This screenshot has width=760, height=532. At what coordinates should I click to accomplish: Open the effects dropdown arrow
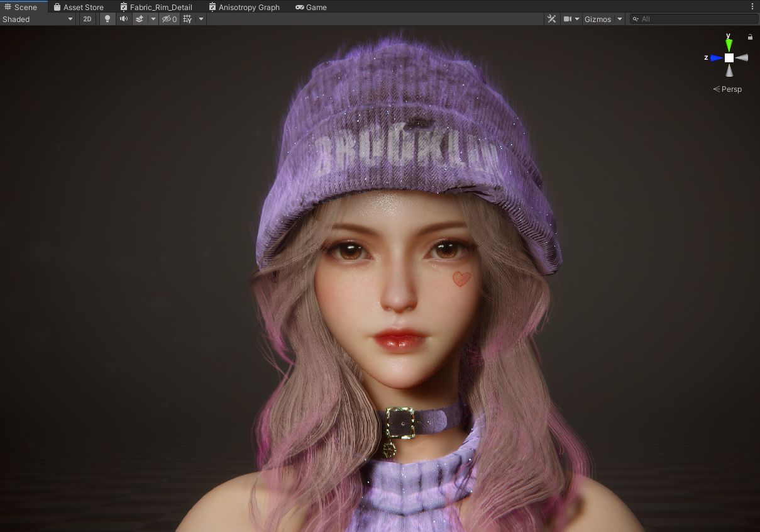(x=153, y=19)
